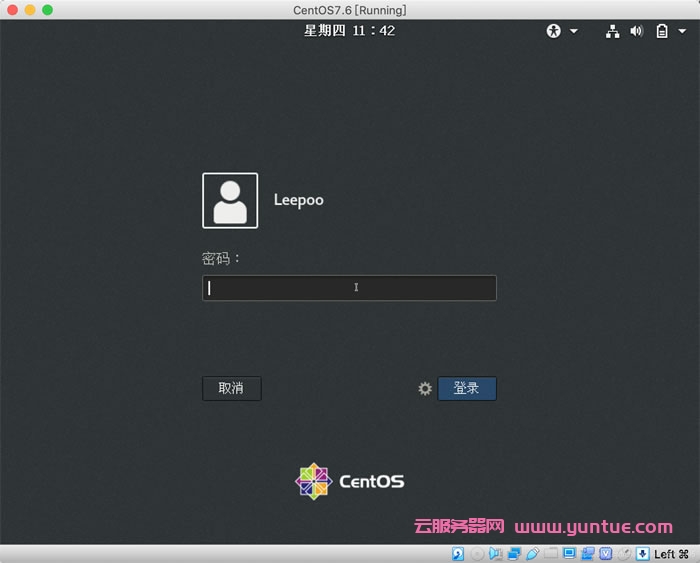Click the battery status icon
Screen dimensions: 700x563
662,31
